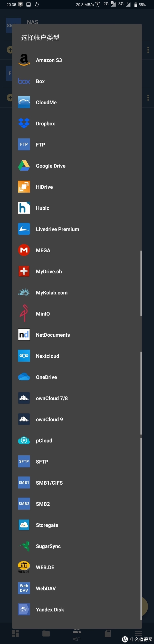Viewport: 154px width, 644px height.
Task: Choose SFTP label
Action: click(42, 462)
